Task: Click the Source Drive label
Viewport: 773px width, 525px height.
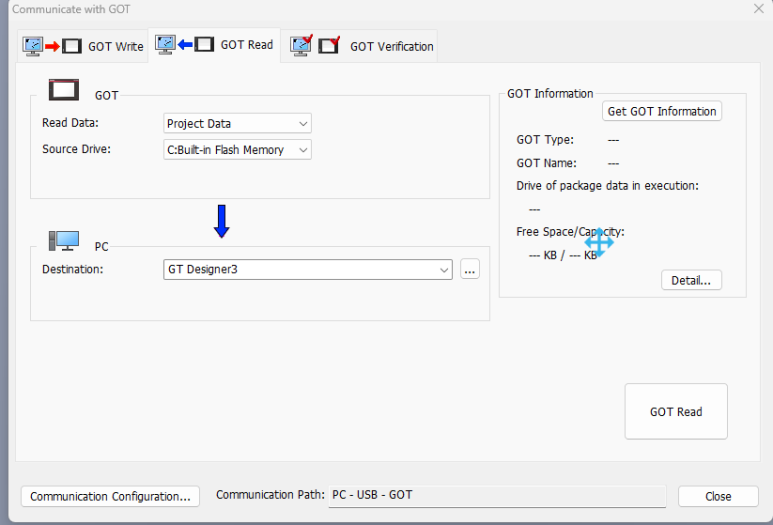Action: 76,149
